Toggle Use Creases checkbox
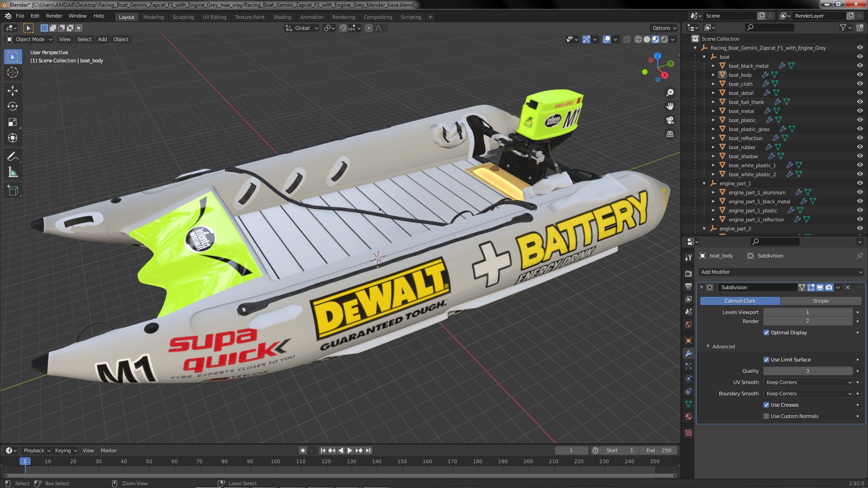 (766, 405)
